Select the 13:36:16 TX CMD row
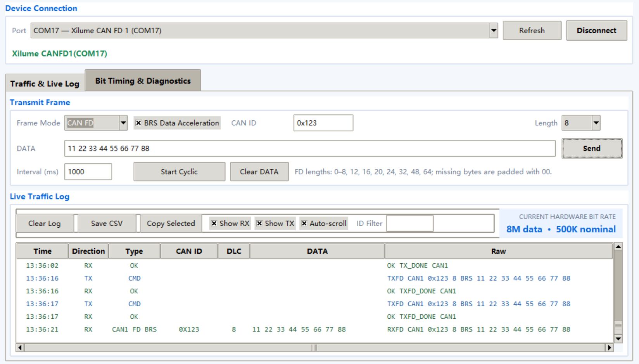The width and height of the screenshot is (639, 364). (314, 278)
